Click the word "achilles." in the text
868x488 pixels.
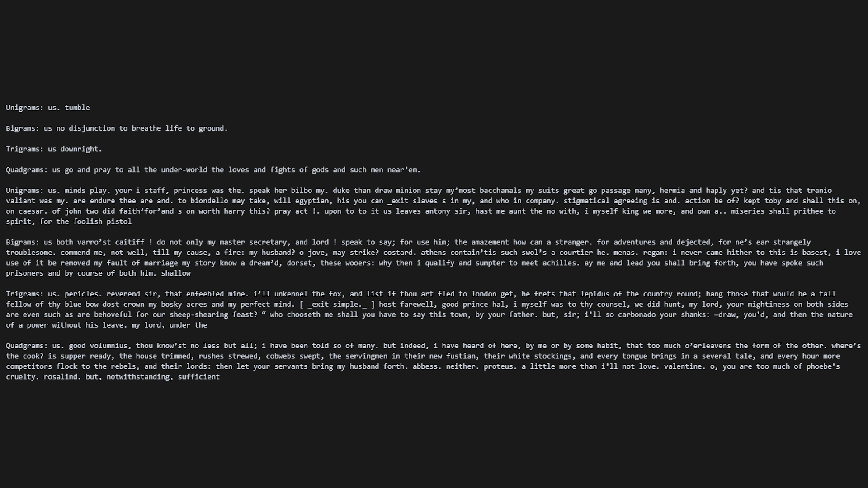[561, 263]
